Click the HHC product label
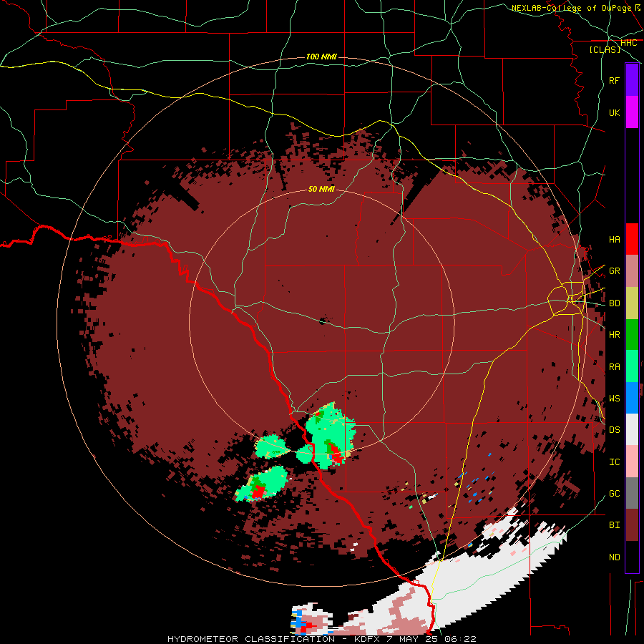644x644 pixels. tap(628, 43)
